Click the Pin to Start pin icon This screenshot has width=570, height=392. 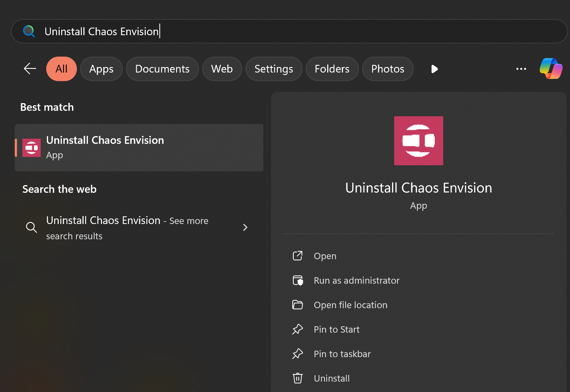pyautogui.click(x=297, y=329)
